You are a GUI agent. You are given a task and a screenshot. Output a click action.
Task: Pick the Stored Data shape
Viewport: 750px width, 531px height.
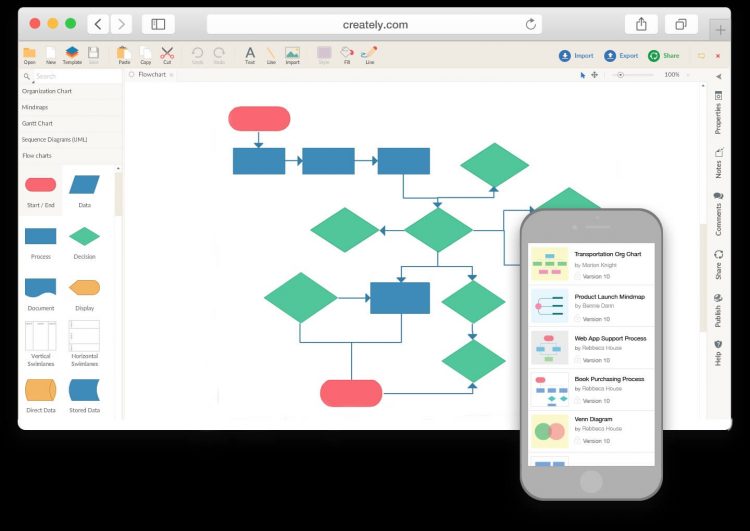(x=84, y=390)
